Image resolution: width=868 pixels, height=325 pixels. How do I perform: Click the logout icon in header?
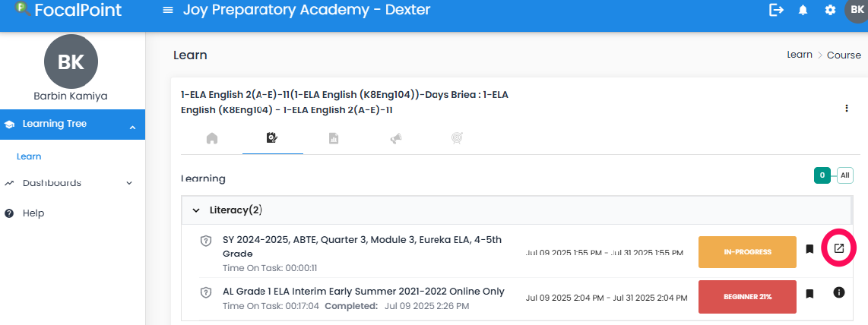click(777, 10)
